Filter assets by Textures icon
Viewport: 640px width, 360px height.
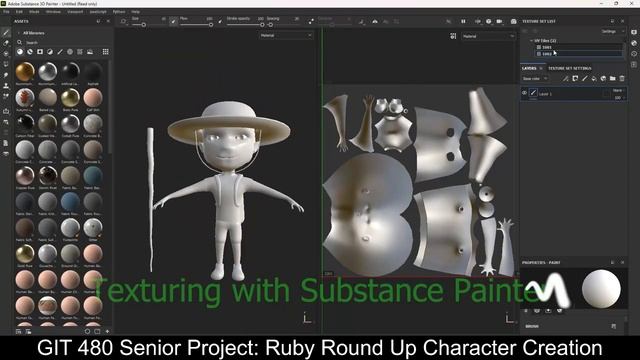80,52
